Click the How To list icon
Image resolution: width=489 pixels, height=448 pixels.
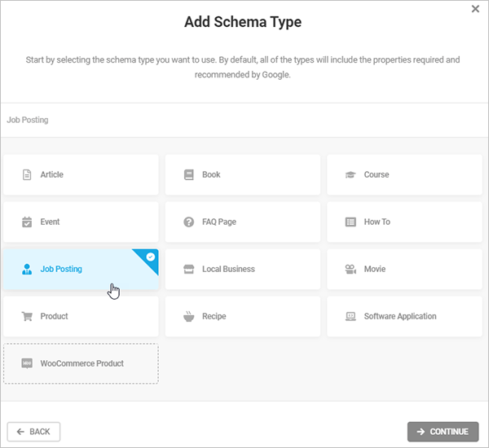click(350, 222)
